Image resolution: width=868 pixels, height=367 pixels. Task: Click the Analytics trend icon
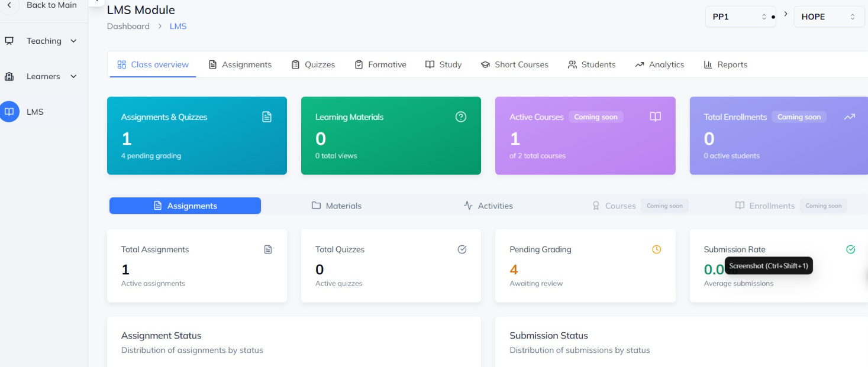point(639,64)
